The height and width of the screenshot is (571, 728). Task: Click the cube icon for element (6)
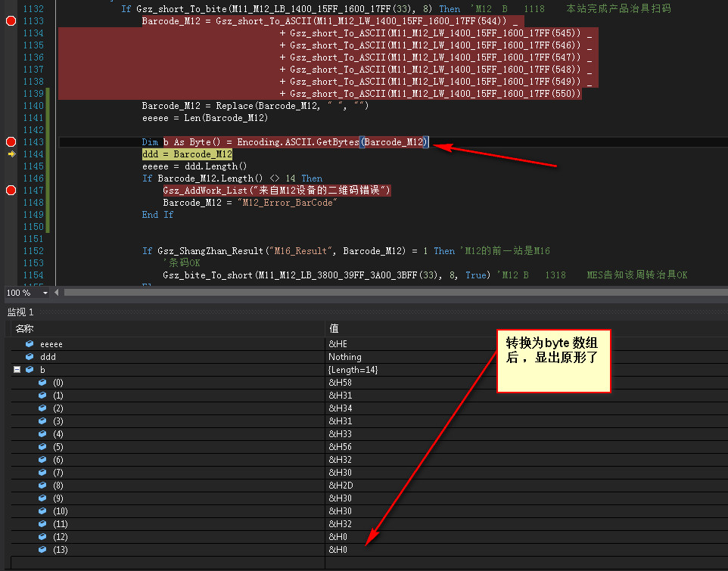tap(42, 460)
